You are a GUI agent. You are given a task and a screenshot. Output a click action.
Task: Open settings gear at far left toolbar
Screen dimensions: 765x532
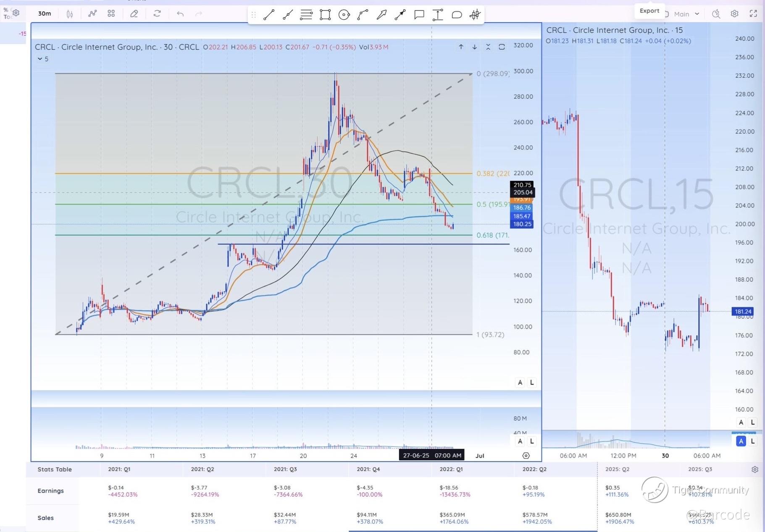point(16,13)
